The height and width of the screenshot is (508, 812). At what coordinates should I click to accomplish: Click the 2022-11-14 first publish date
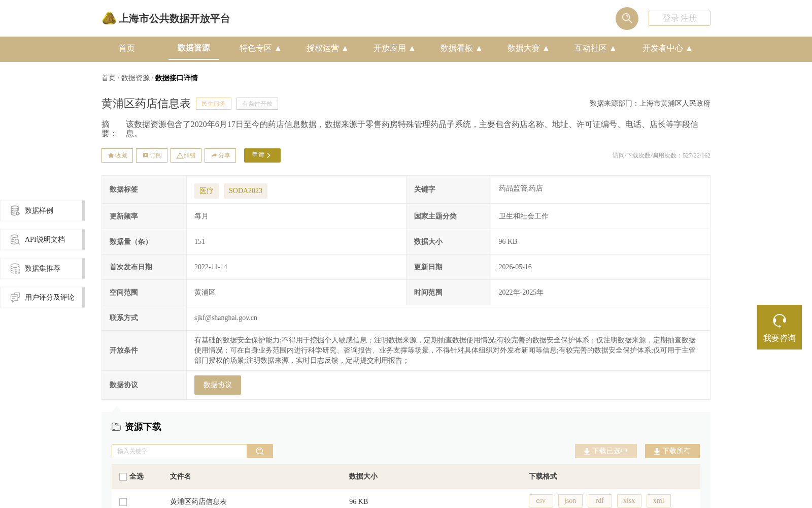point(211,267)
